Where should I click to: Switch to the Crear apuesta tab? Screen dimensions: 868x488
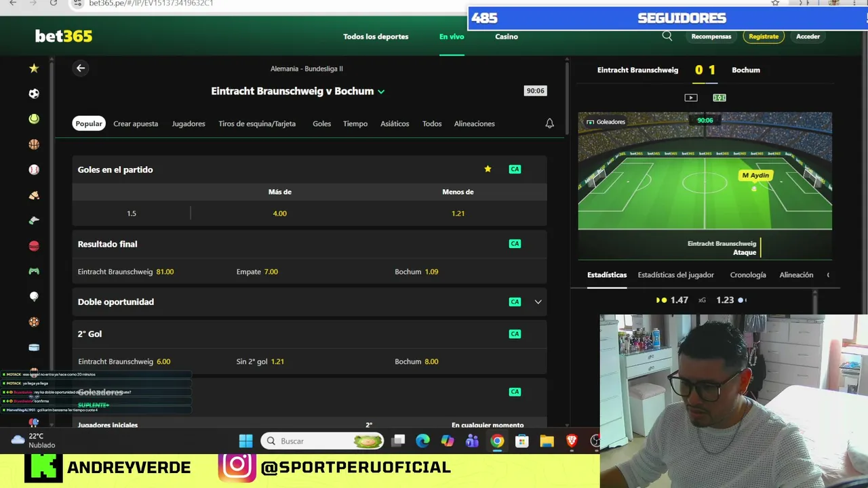136,123
